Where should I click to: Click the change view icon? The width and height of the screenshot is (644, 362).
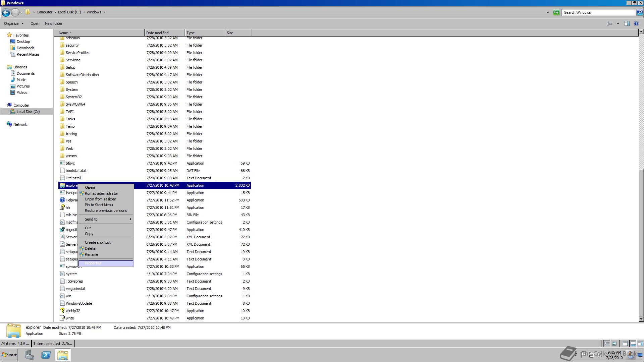coord(610,23)
